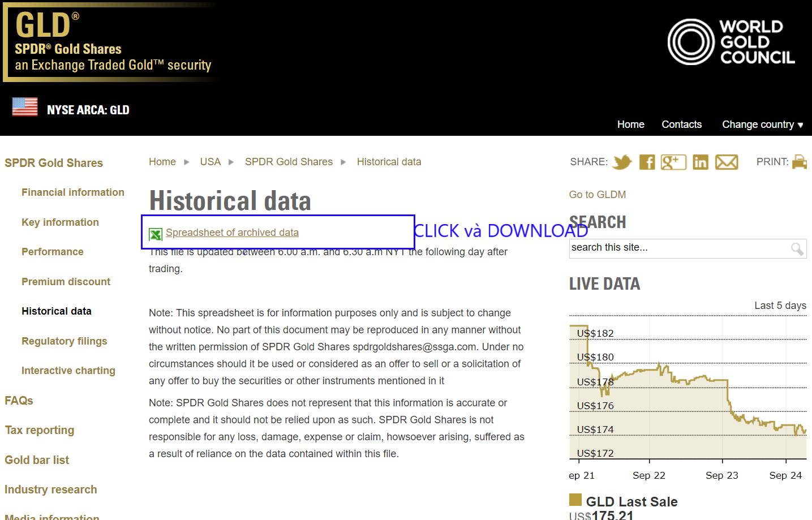Screen dimensions: 812x520
Task: Click the US$172 chart label
Action: [x=595, y=453]
